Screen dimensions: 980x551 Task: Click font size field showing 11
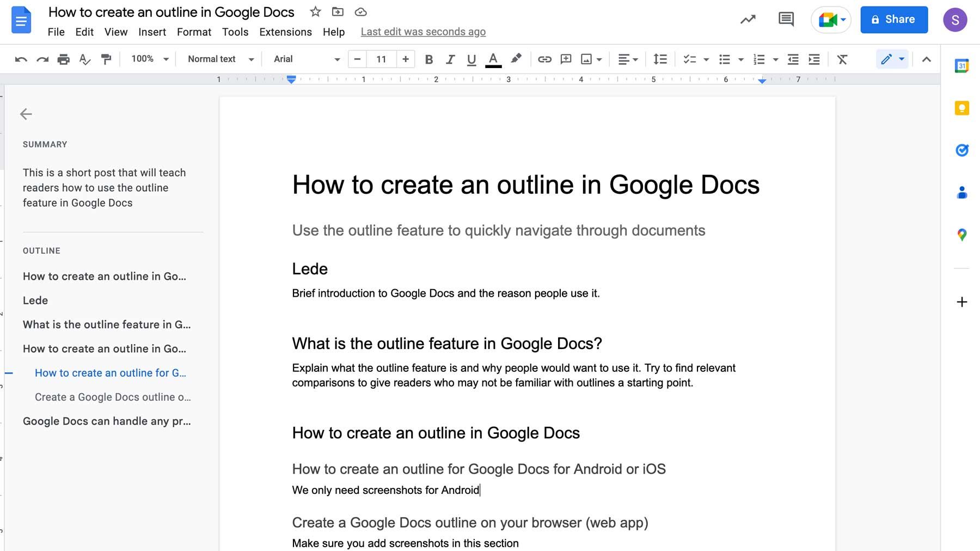pyautogui.click(x=381, y=59)
